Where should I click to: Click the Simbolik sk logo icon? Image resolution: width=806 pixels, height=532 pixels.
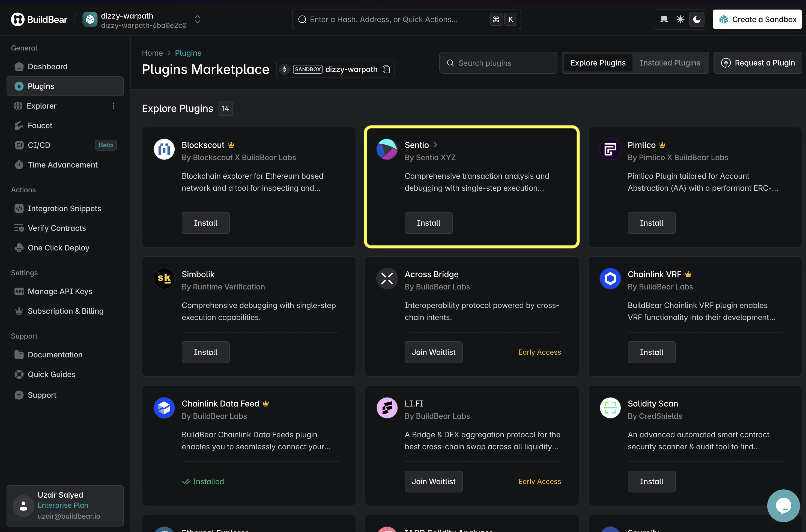164,278
